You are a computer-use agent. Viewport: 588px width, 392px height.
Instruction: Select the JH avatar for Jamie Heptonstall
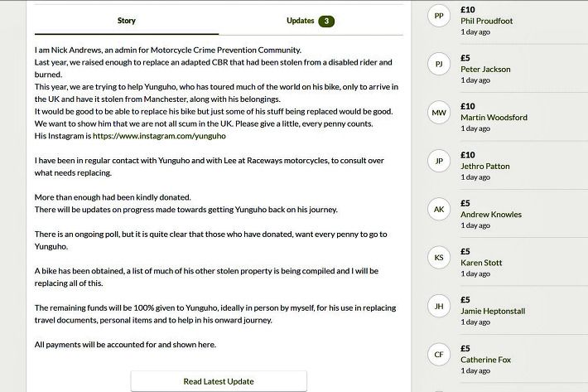coord(439,306)
